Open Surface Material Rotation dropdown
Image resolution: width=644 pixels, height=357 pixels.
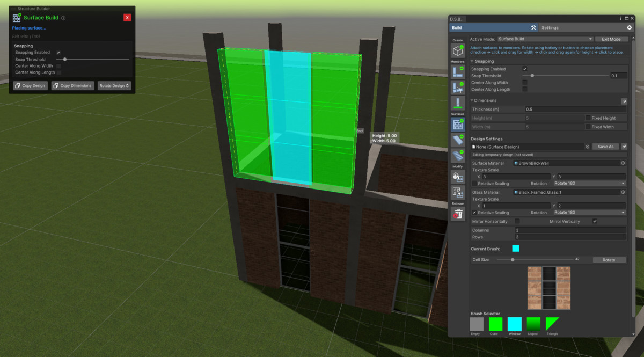point(589,184)
